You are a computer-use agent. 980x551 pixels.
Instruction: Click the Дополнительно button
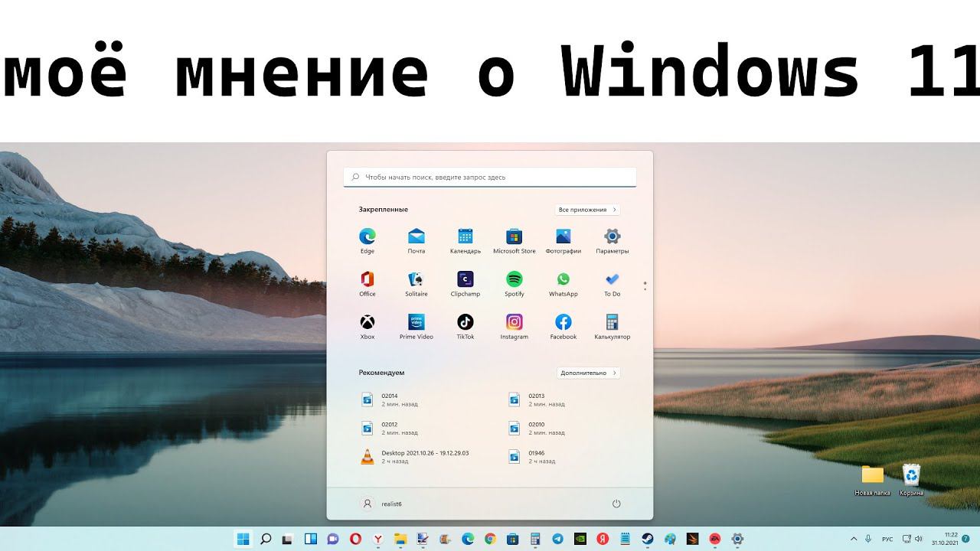coord(589,373)
